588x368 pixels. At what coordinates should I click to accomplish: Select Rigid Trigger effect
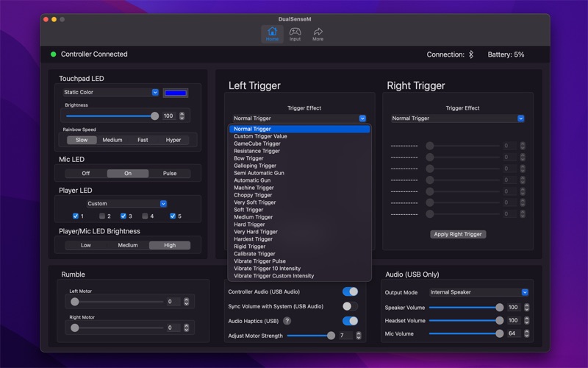point(300,247)
